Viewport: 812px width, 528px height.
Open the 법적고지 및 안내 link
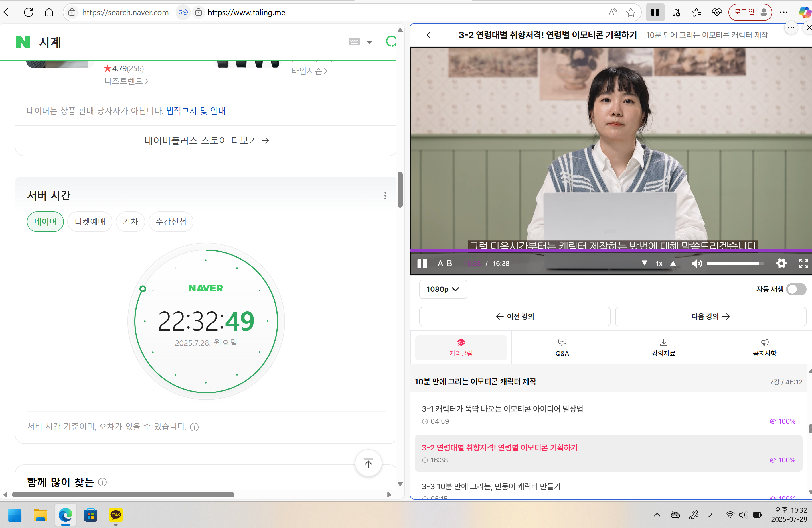[x=195, y=111]
